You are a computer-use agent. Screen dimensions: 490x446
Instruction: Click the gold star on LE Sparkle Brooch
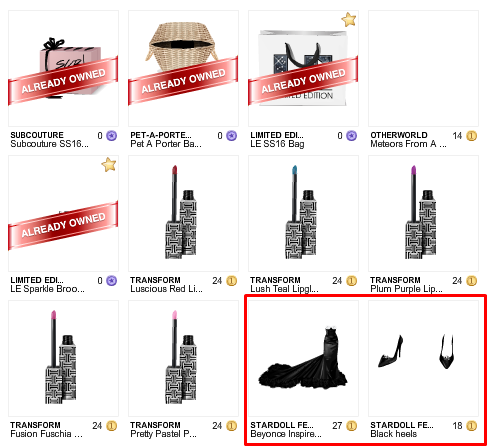tap(109, 164)
